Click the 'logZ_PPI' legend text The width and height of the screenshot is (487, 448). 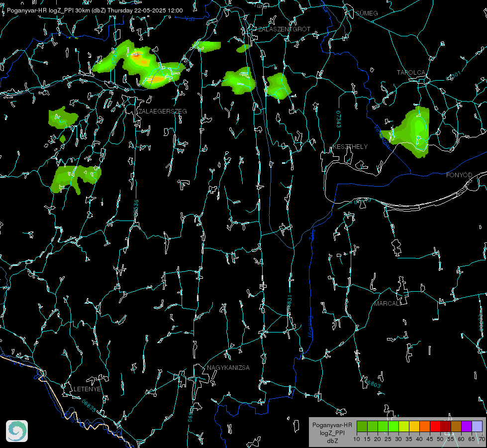click(332, 433)
